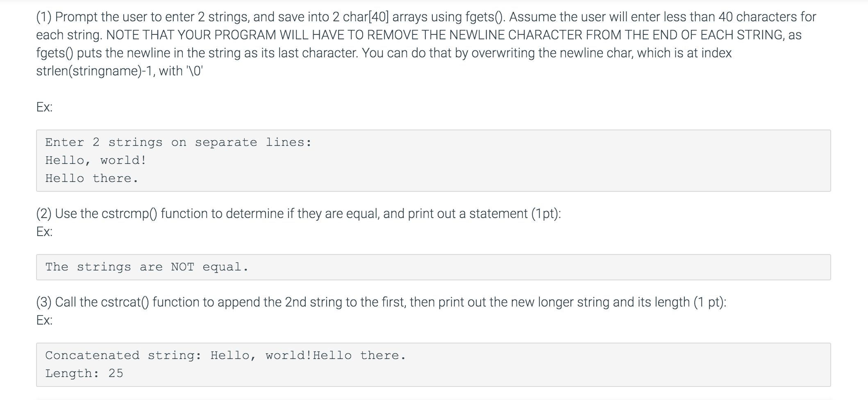Image resolution: width=868 pixels, height=400 pixels.
Task: Click the 'strlen(stringname)-1' text in instructions
Action: (x=95, y=71)
